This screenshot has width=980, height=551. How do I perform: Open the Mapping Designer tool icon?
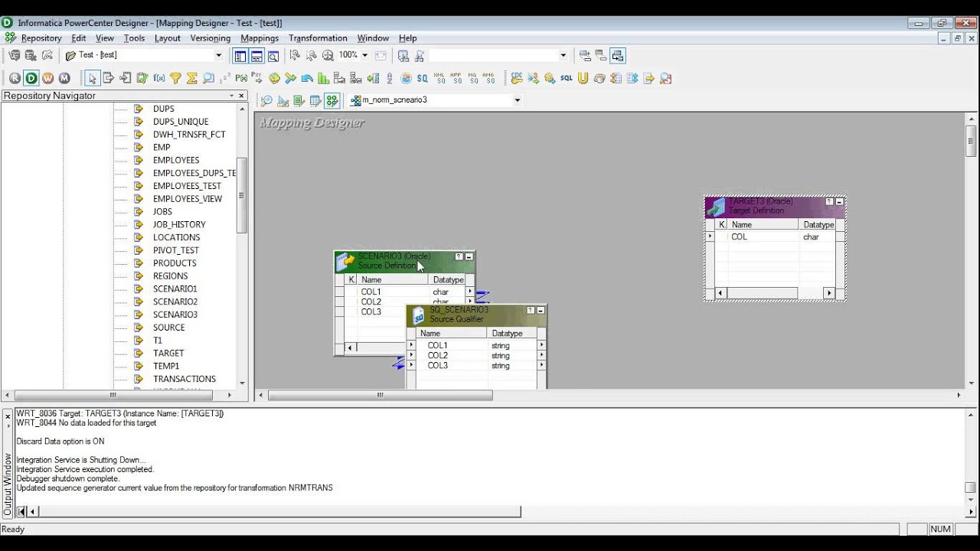(x=332, y=100)
